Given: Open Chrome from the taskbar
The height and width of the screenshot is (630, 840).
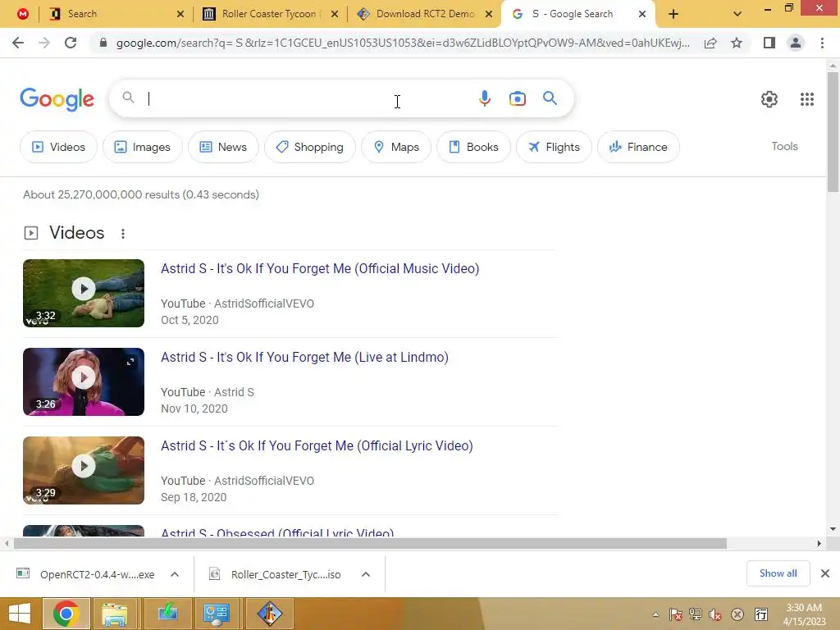Looking at the screenshot, I should 66,614.
